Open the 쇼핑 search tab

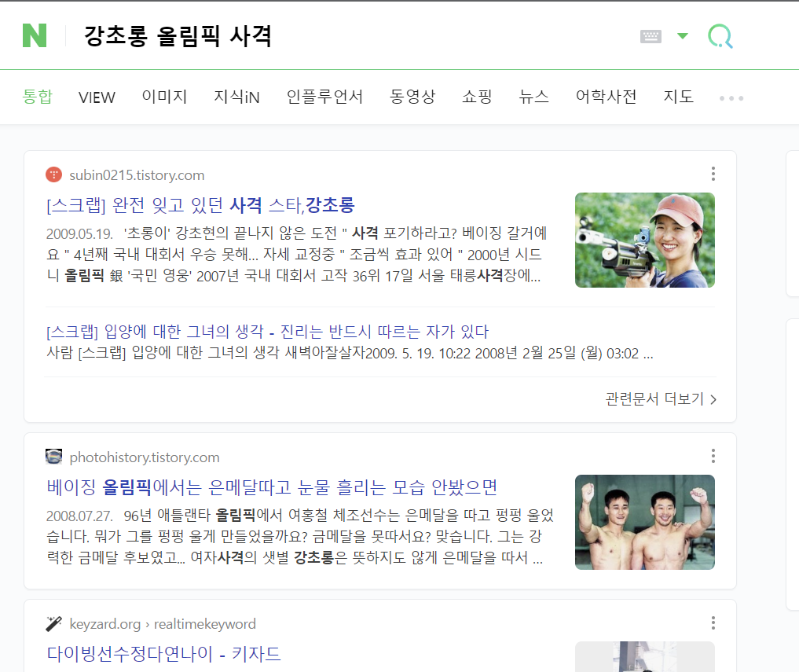pyautogui.click(x=475, y=97)
